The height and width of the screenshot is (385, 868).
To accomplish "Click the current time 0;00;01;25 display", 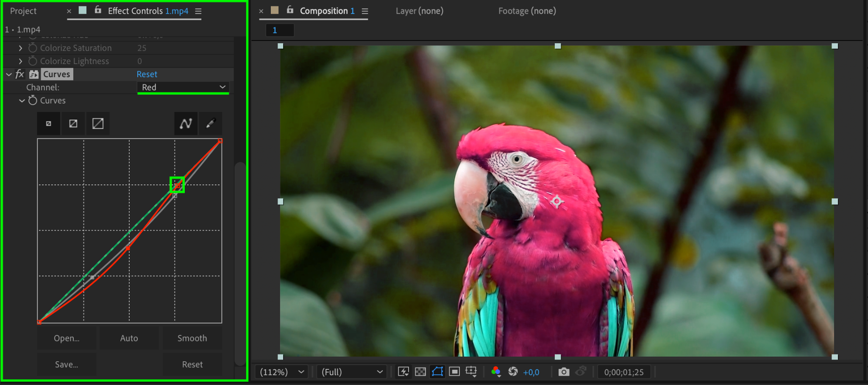I will pos(623,372).
